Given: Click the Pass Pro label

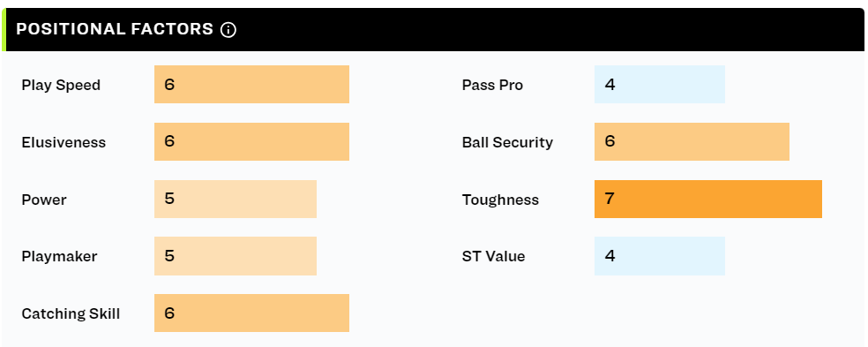Looking at the screenshot, I should (x=492, y=86).
